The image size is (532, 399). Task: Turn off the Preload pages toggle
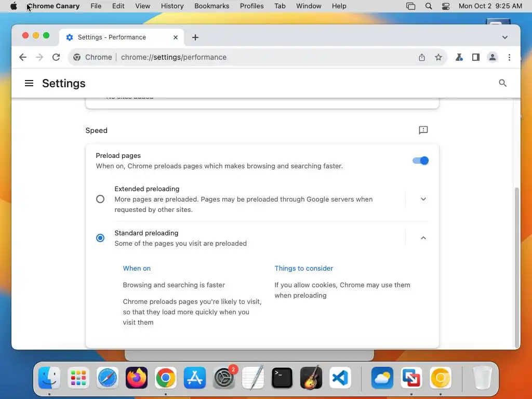point(421,161)
